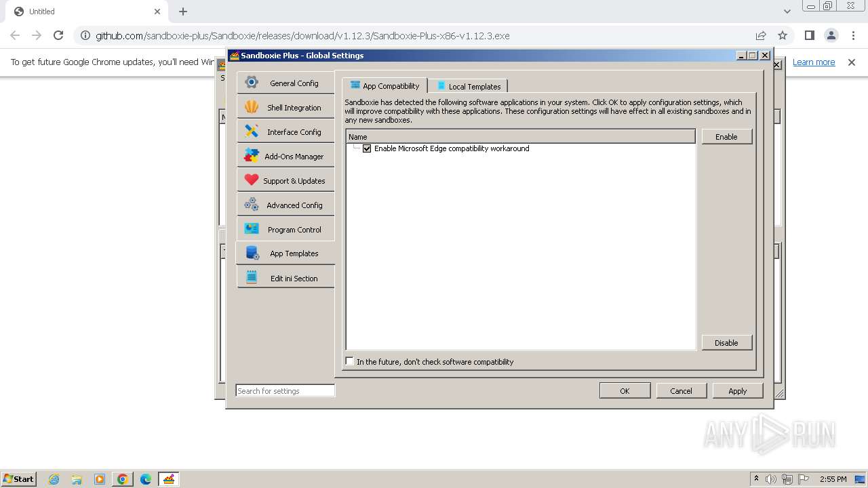Open Windows Media Player from taskbar
Screen dimensions: 868x488
pos(100,479)
